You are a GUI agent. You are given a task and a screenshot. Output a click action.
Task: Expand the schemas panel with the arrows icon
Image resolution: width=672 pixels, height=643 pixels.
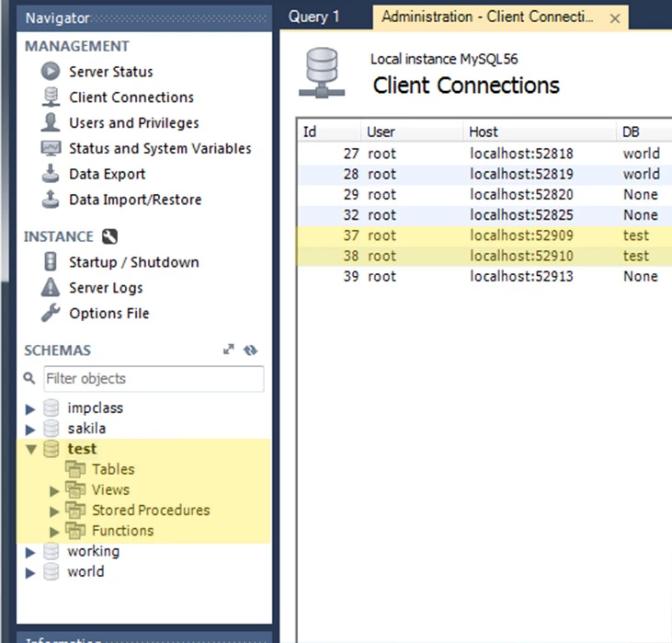click(x=229, y=350)
